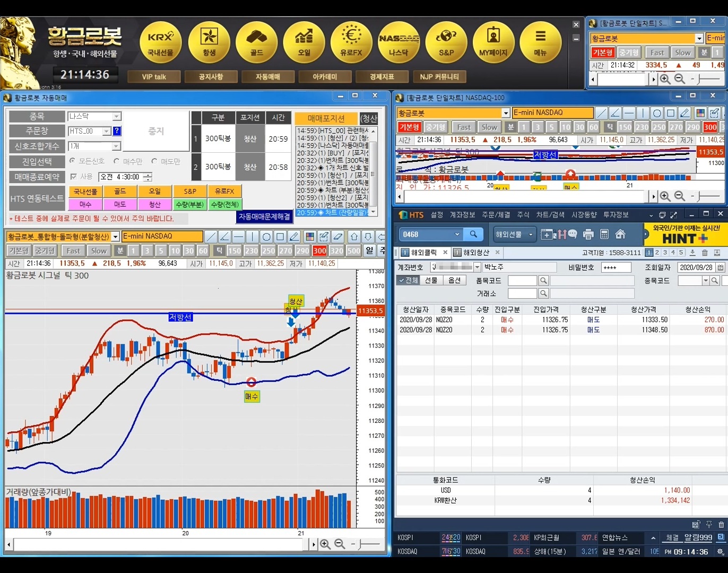Toggle the 전체 filter in HTS
Viewport: 728px width, 573px height.
click(x=408, y=280)
